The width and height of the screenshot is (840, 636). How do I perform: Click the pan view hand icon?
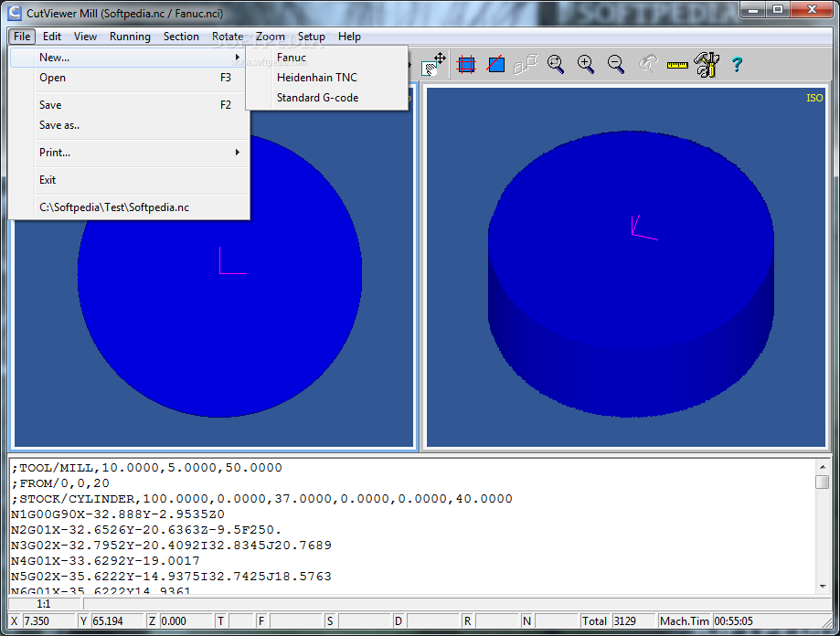click(x=433, y=64)
